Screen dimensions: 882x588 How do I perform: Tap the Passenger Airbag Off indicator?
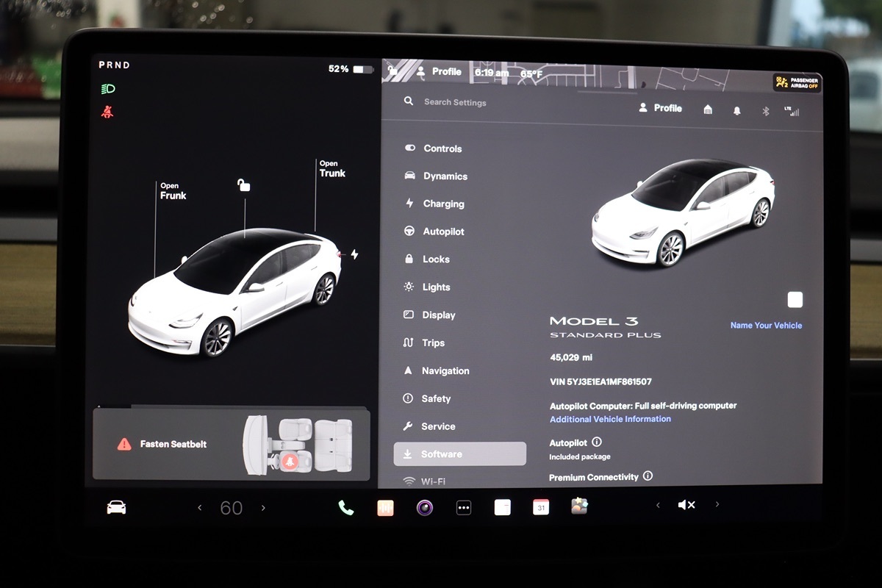797,82
